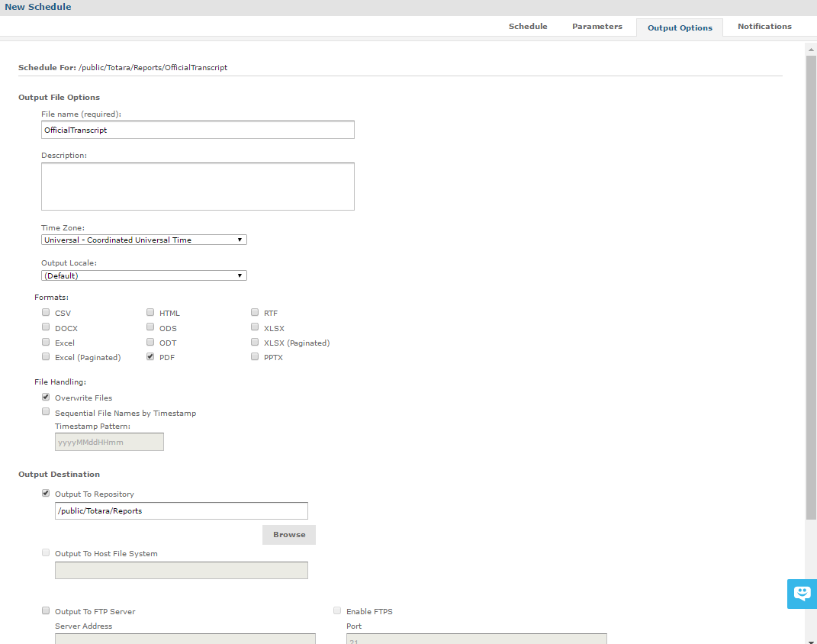Enable Output To FTP Server
817x644 pixels.
pos(46,611)
